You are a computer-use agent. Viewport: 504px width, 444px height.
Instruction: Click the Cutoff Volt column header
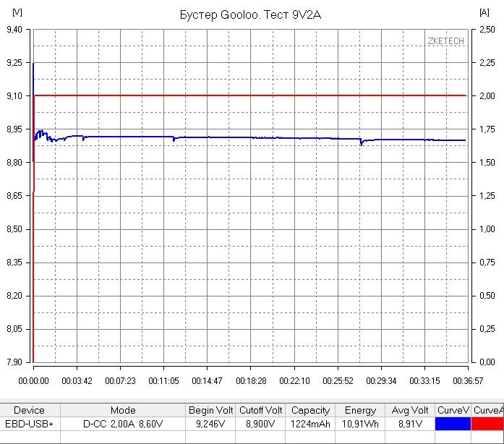click(x=261, y=410)
